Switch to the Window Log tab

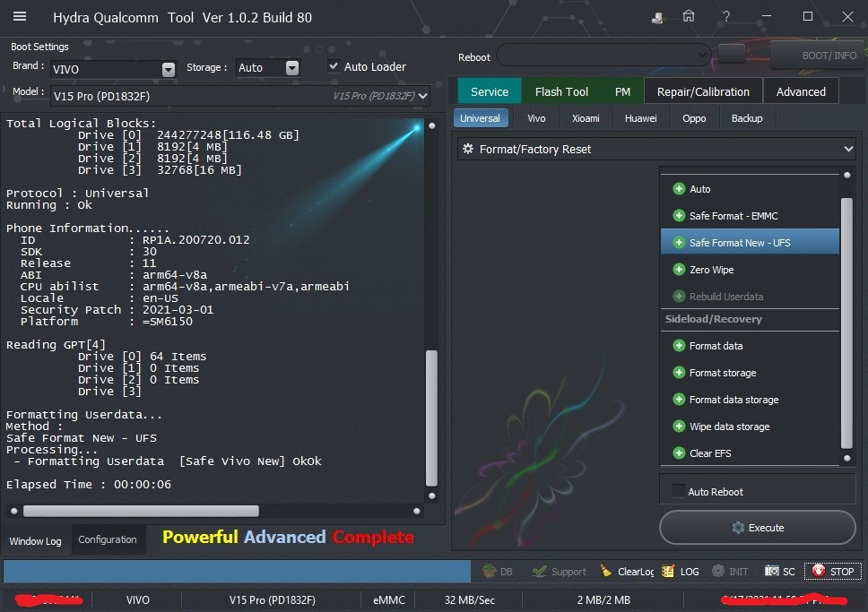[x=36, y=540]
